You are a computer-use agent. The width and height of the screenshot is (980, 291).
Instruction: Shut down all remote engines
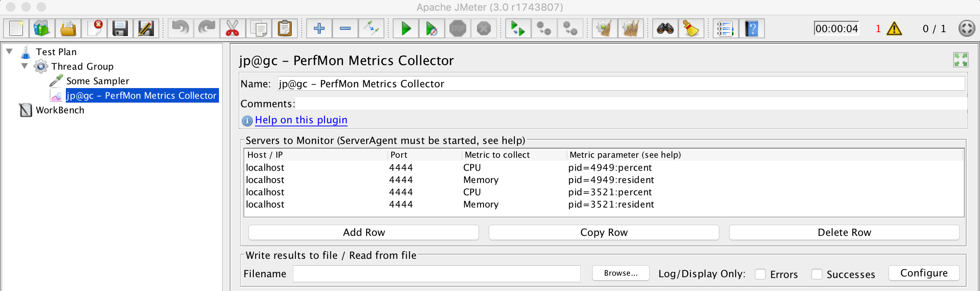570,28
